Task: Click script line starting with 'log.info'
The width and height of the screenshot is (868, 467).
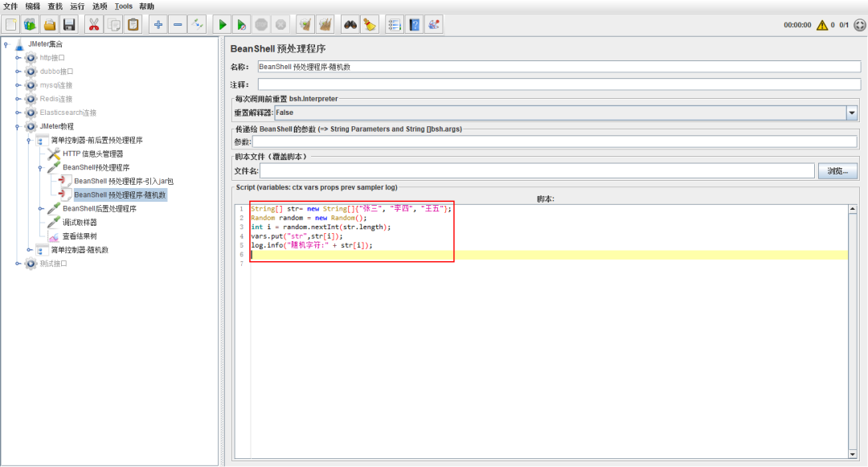Action: (312, 245)
